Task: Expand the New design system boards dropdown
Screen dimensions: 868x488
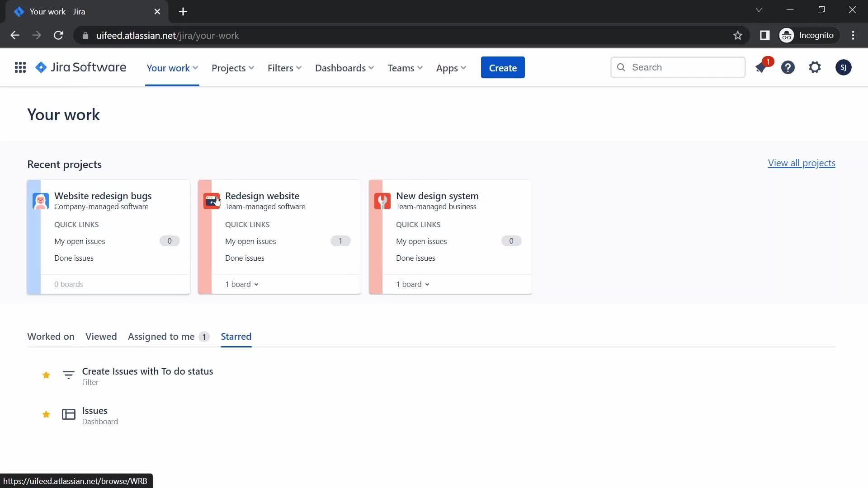Action: point(413,284)
